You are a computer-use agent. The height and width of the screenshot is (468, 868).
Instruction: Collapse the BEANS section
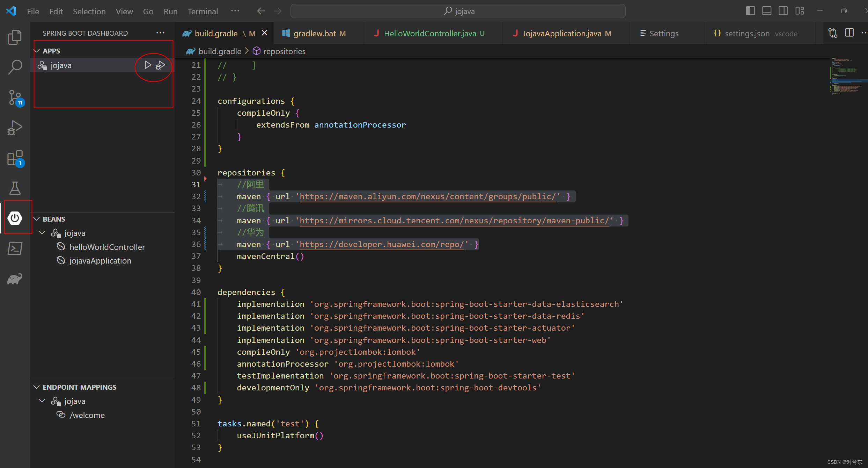tap(37, 219)
